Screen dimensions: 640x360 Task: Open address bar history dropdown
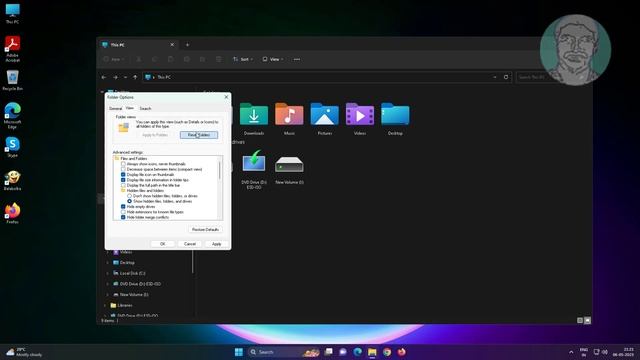click(495, 77)
